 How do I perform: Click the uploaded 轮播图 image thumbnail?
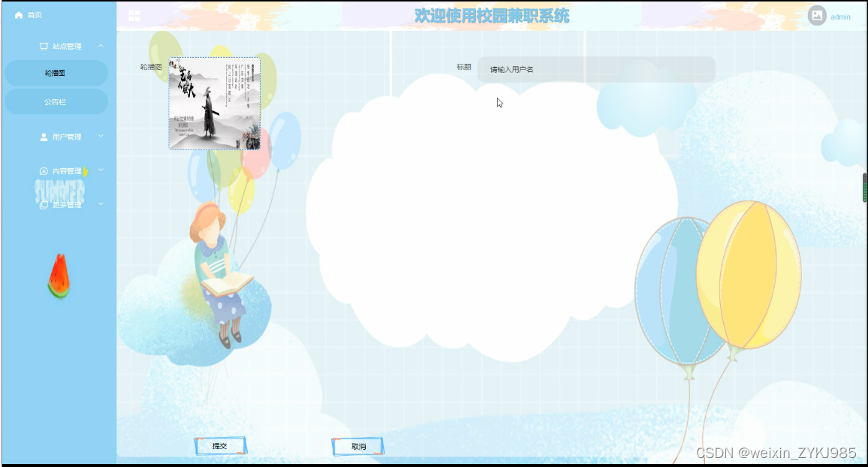click(215, 104)
